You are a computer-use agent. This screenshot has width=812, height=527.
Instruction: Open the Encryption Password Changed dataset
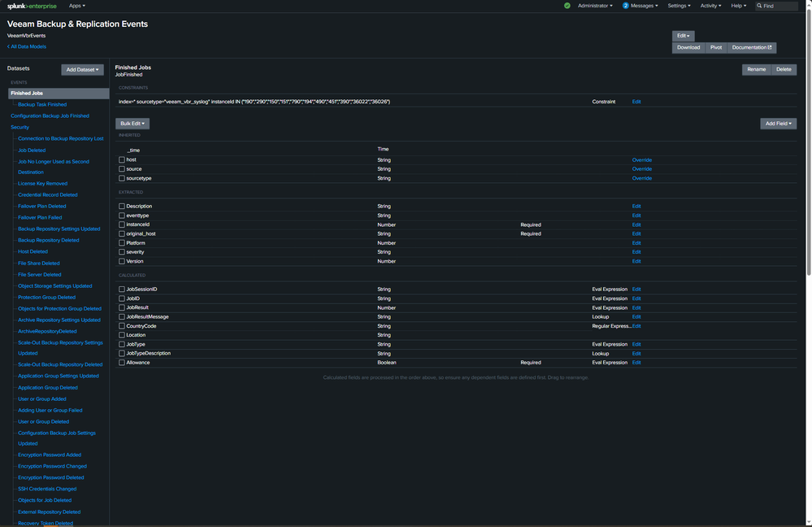(x=52, y=466)
